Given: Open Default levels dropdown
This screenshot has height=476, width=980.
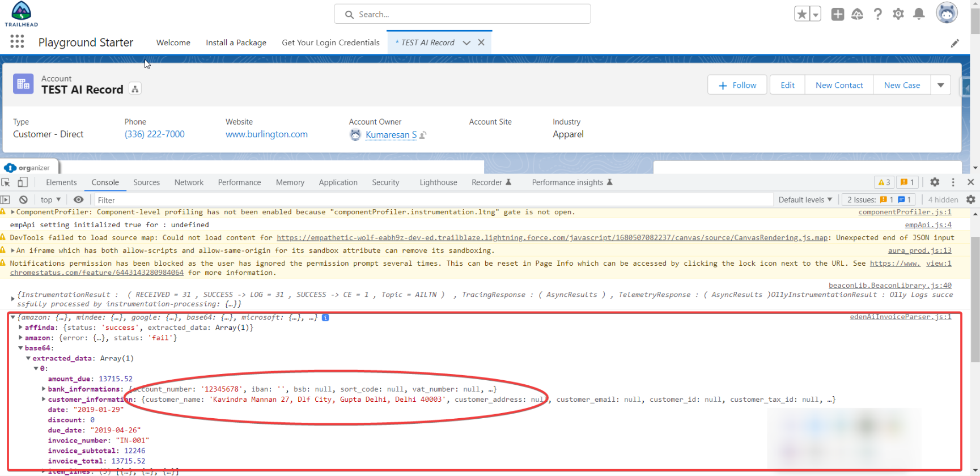Looking at the screenshot, I should 805,199.
